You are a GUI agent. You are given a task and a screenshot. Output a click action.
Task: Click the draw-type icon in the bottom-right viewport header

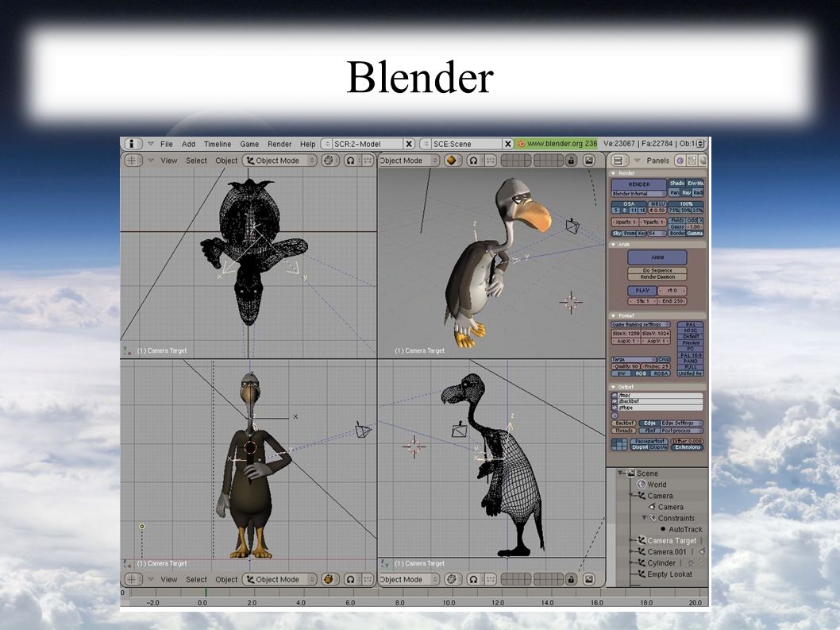[x=451, y=579]
